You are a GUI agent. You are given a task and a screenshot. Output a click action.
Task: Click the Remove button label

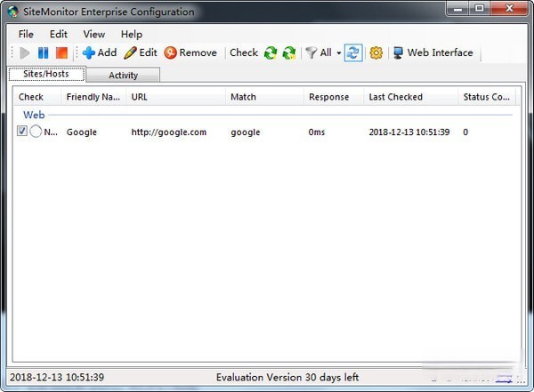pos(198,52)
